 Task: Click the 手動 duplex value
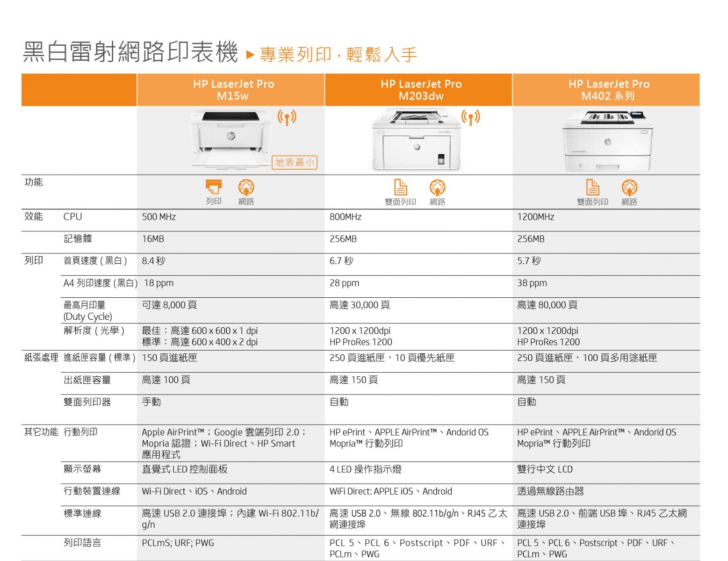(x=151, y=402)
